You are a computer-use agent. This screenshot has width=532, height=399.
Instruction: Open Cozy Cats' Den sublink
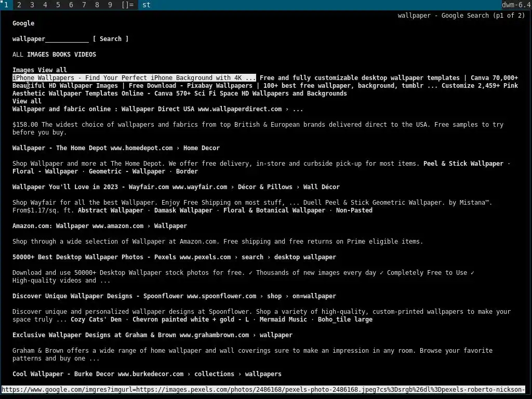96,320
